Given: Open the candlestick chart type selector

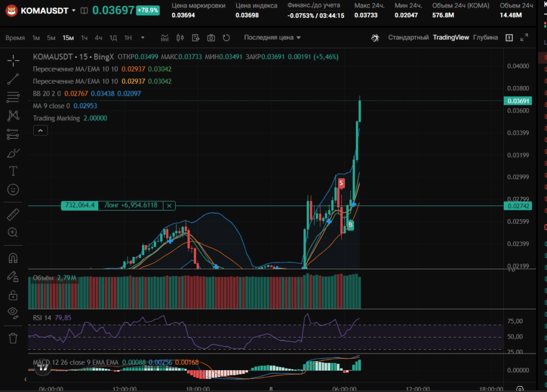Looking at the screenshot, I should (x=179, y=38).
